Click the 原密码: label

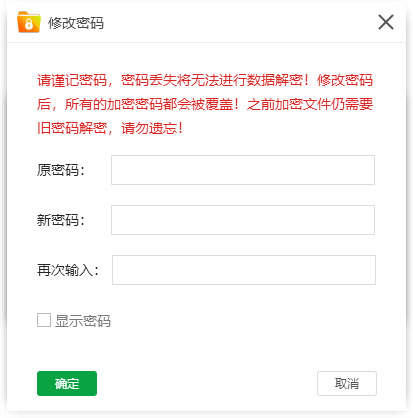(x=61, y=170)
